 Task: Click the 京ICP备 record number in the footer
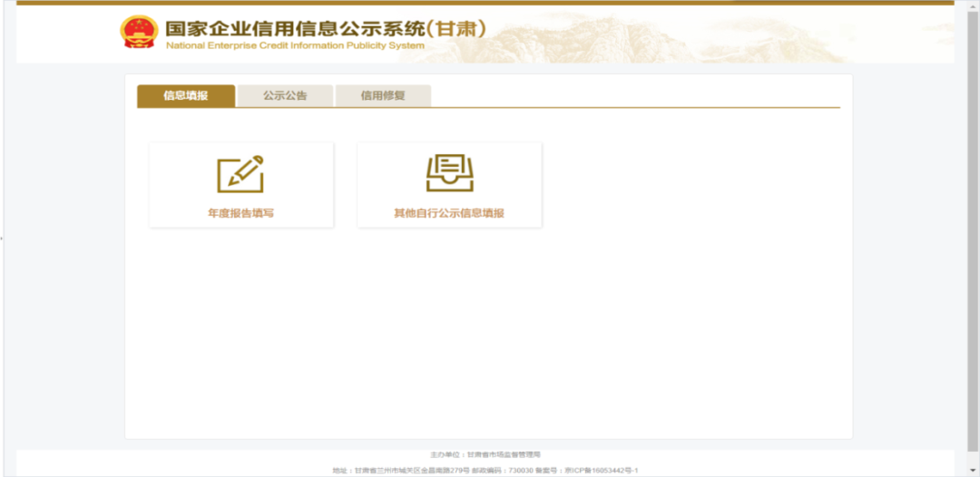(x=602, y=471)
